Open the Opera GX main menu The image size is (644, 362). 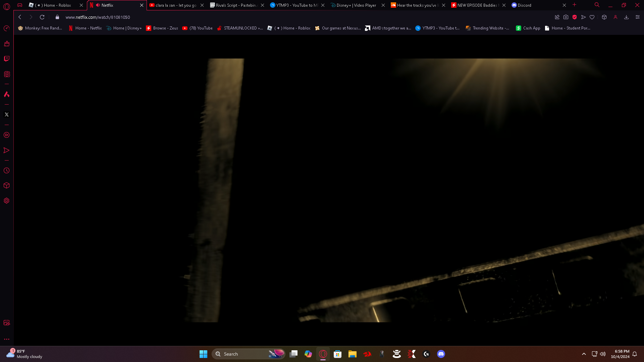[7, 6]
